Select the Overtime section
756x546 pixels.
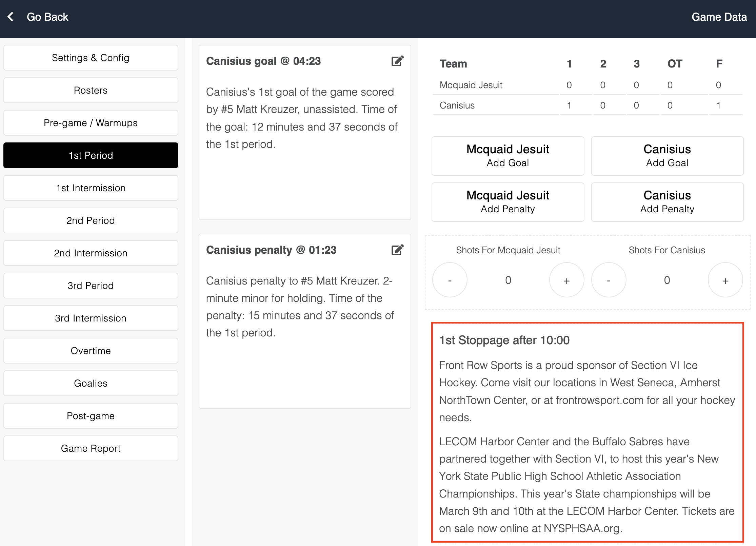pyautogui.click(x=91, y=351)
